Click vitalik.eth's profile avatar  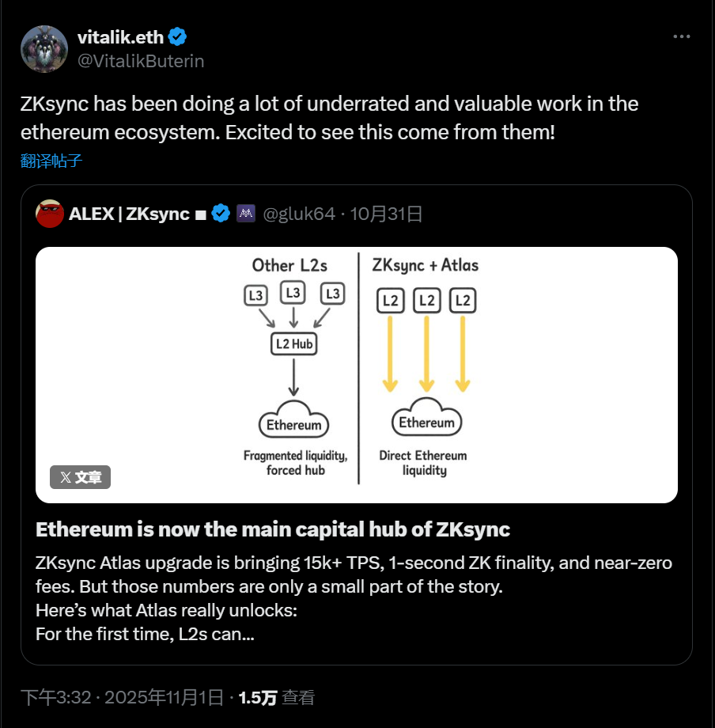coord(44,48)
